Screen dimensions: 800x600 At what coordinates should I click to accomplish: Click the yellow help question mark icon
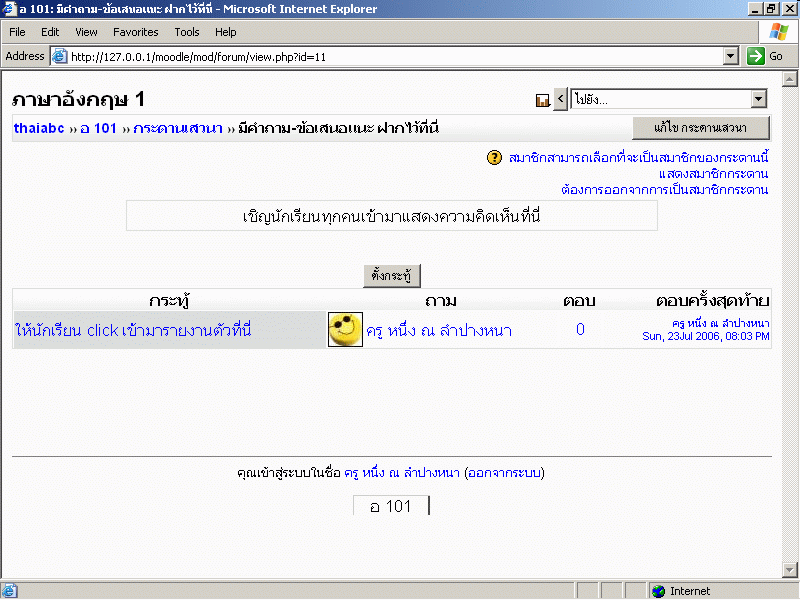[x=494, y=158]
